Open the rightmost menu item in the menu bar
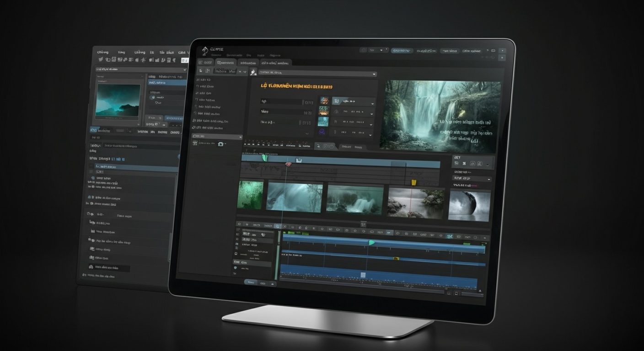Viewport: 644px width, 351px height. click(276, 56)
